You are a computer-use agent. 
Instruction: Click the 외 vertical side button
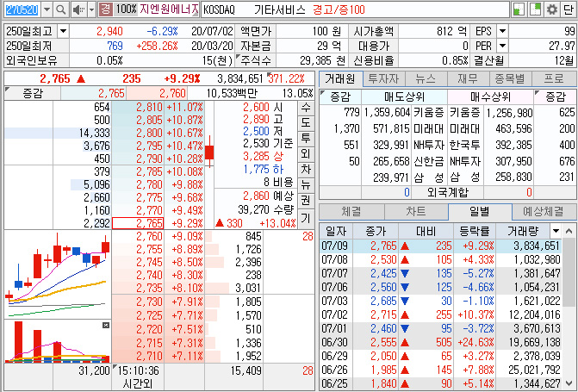coord(306,153)
